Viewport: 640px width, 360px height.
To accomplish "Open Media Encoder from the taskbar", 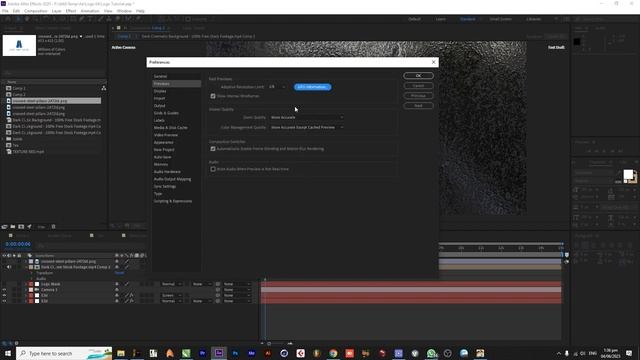I will coord(251,353).
